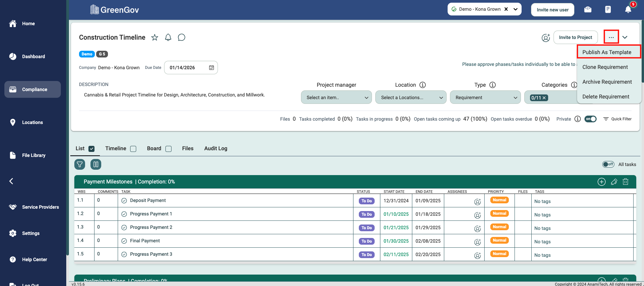Image resolution: width=644 pixels, height=286 pixels.
Task: Toggle the Private switch off
Action: coord(590,119)
